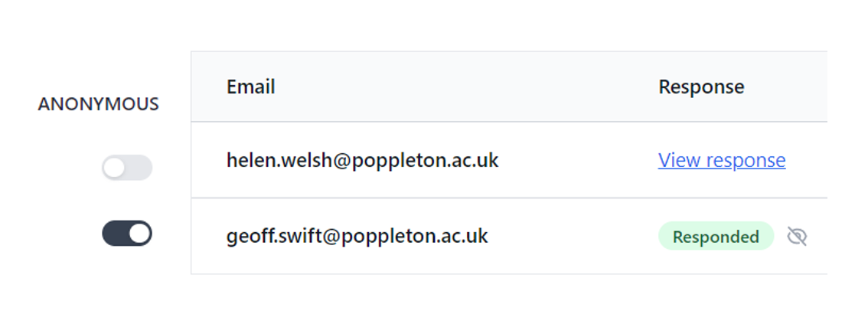
Task: Select the helen.welsh@poppleton.ac.uk email address
Action: [x=363, y=160]
